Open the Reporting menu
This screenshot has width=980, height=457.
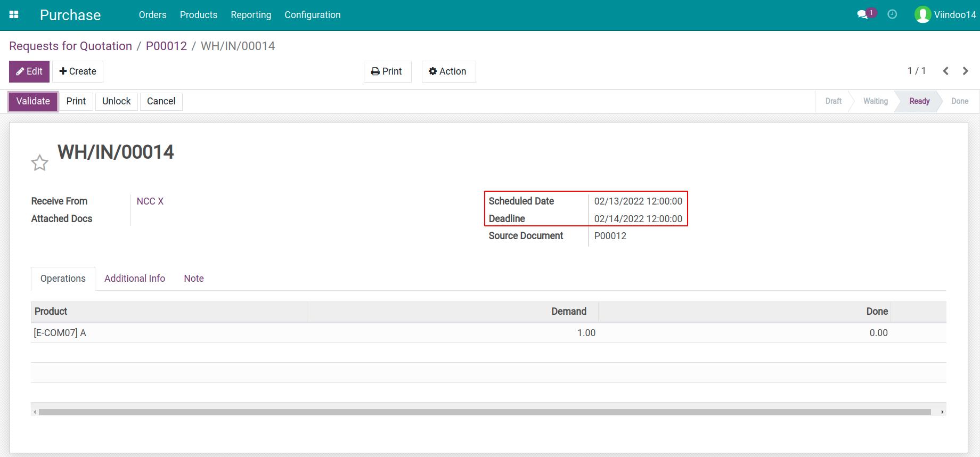(251, 15)
